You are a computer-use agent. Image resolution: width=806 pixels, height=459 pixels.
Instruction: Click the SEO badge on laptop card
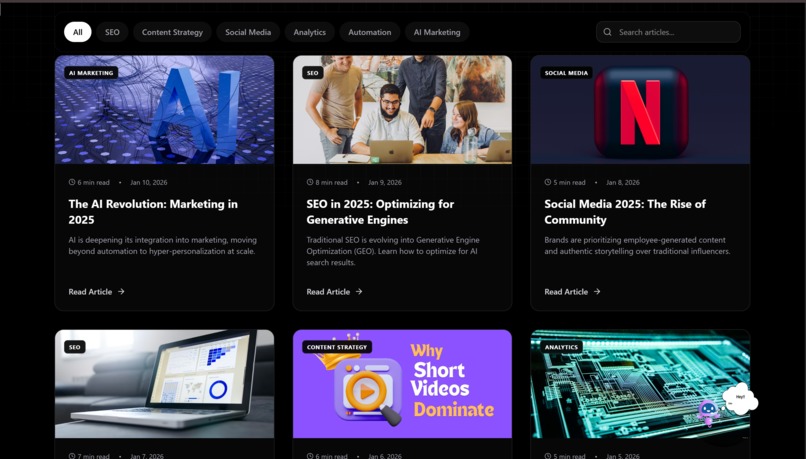(x=75, y=347)
